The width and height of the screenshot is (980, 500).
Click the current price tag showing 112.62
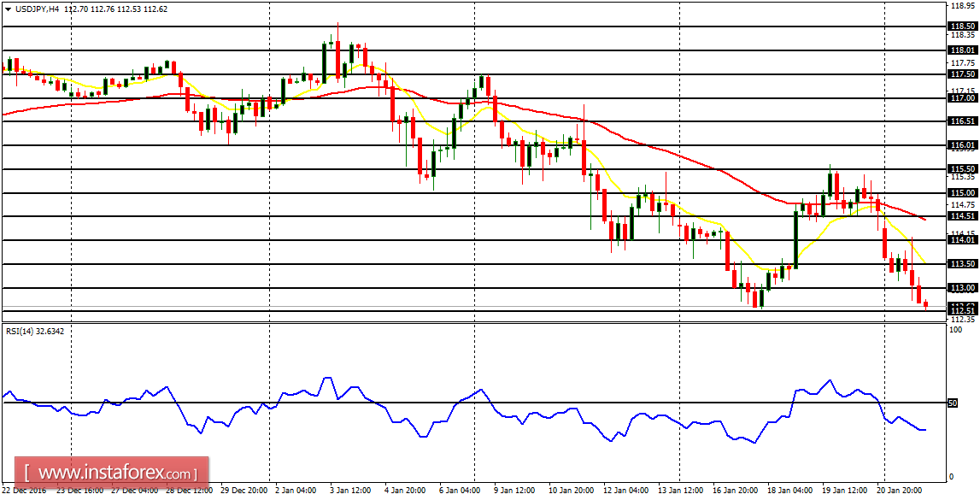(x=965, y=304)
